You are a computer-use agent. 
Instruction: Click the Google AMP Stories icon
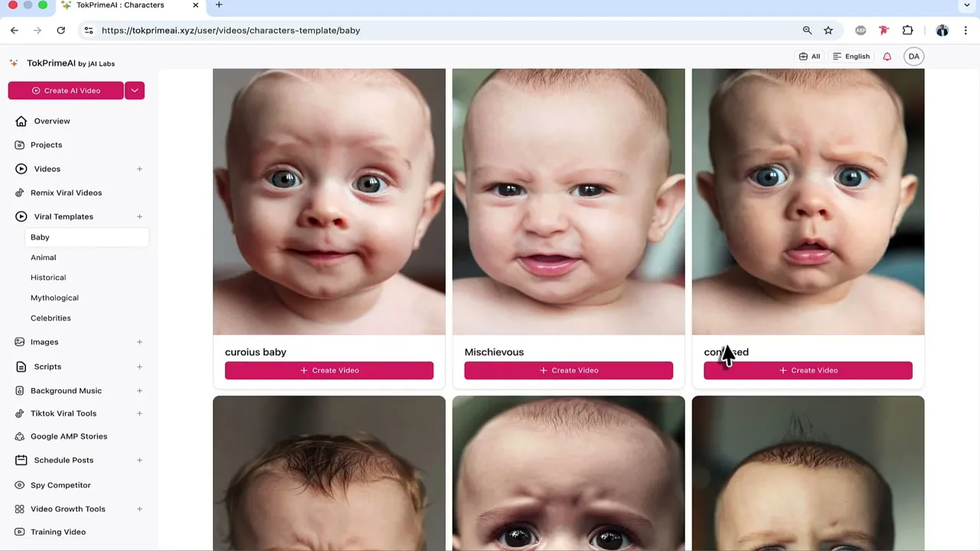pyautogui.click(x=21, y=436)
